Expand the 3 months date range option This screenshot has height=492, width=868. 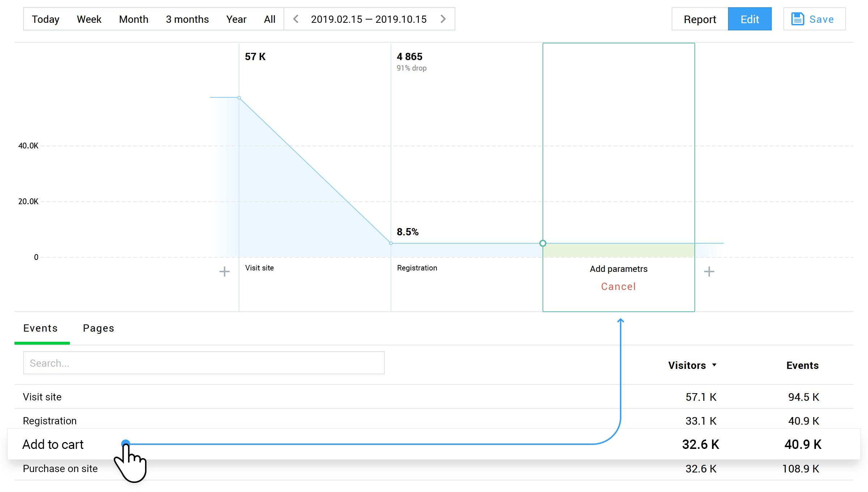pos(187,20)
